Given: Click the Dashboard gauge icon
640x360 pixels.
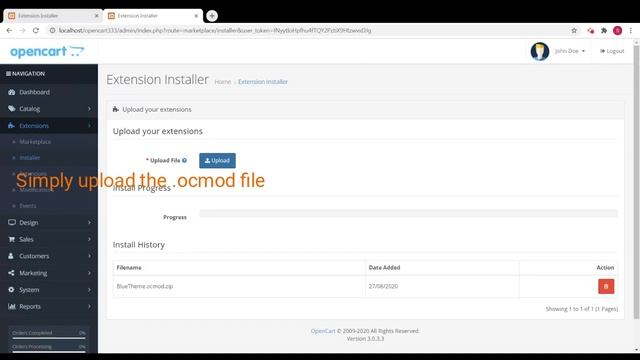Looking at the screenshot, I should (x=11, y=92).
